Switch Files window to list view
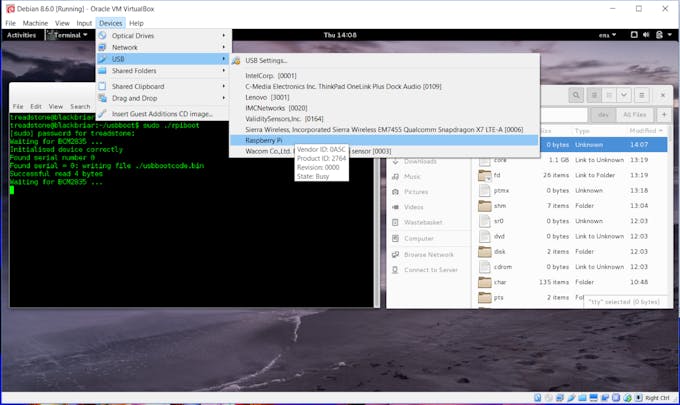The width and height of the screenshot is (680, 405). [594, 95]
